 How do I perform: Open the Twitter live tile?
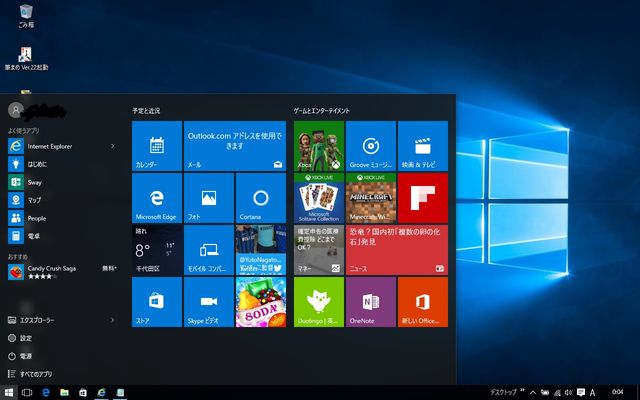point(261,250)
